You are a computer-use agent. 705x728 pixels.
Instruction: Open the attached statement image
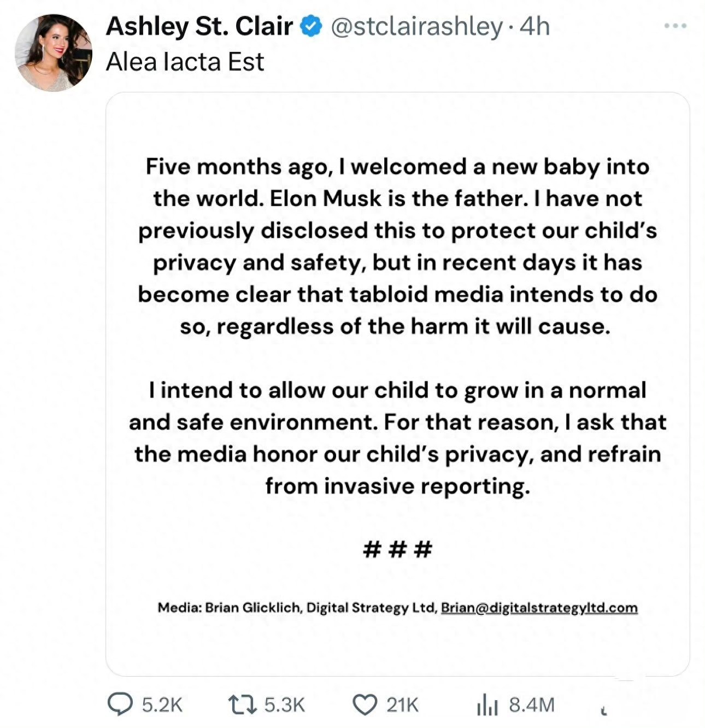tap(397, 383)
